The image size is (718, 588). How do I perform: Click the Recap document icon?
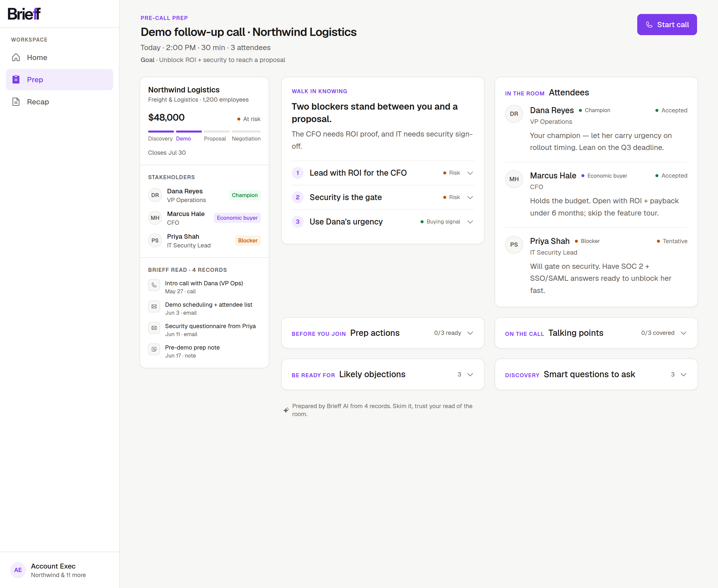16,102
